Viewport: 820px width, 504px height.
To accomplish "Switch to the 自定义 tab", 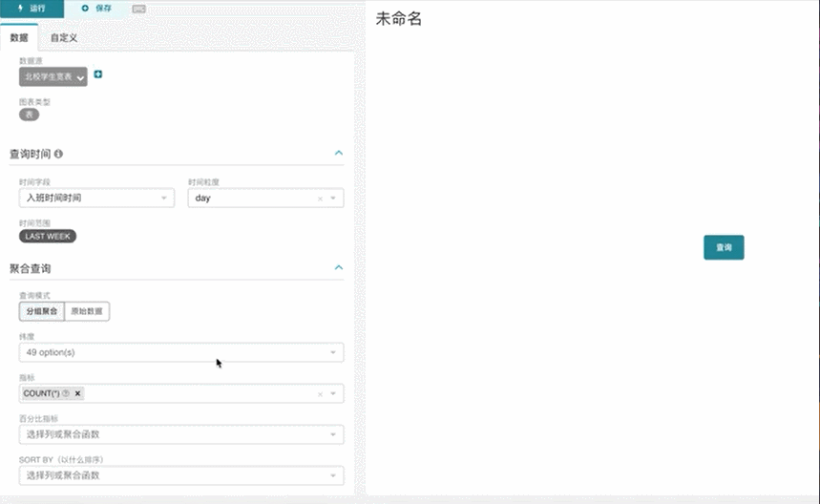I will coord(64,37).
